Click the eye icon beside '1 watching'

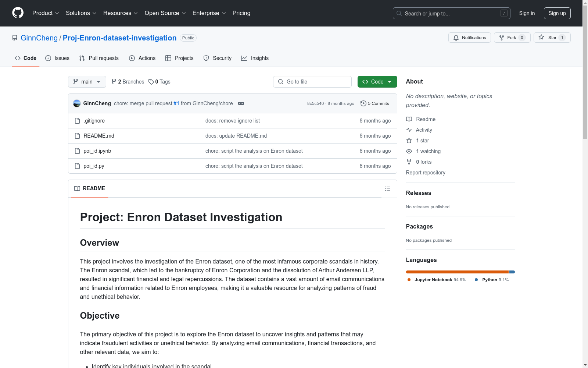[409, 151]
